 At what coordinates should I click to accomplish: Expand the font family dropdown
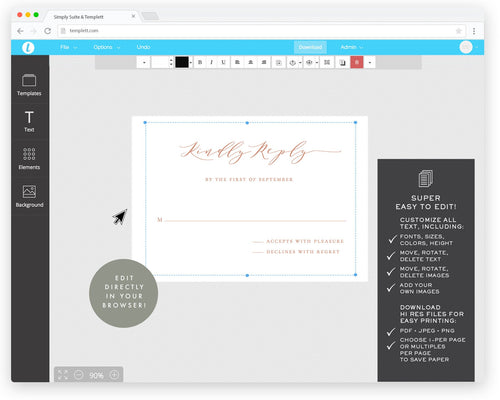click(144, 62)
